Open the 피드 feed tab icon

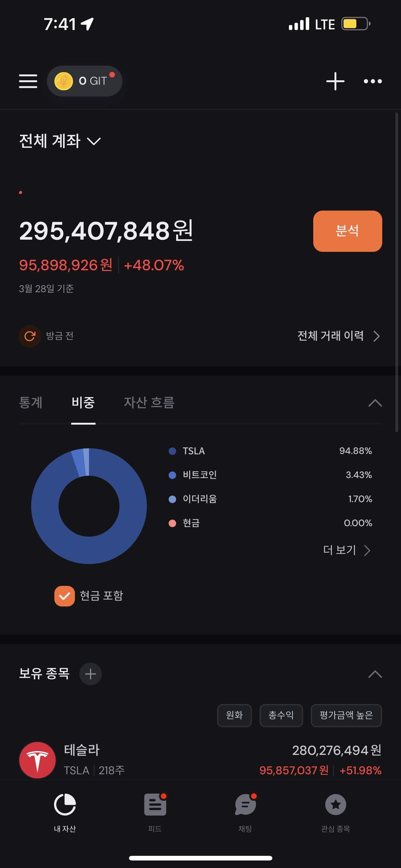[x=155, y=805]
